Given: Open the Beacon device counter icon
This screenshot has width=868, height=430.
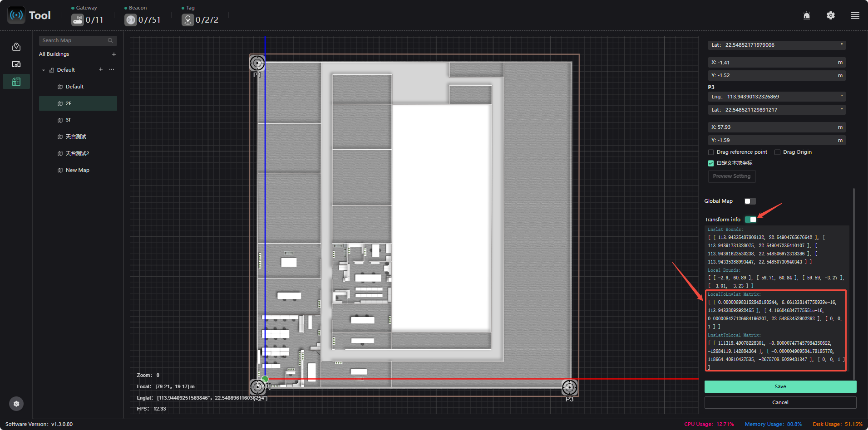Looking at the screenshot, I should coord(131,20).
